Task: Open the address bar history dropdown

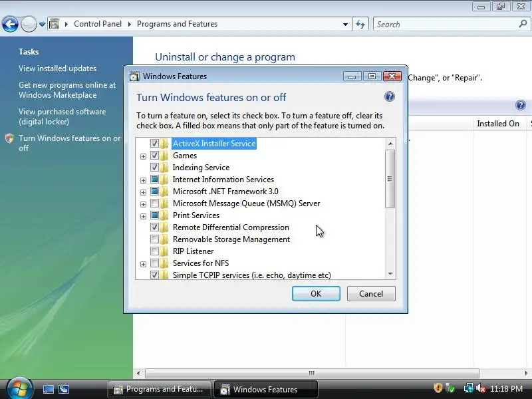Action: pyautogui.click(x=345, y=25)
